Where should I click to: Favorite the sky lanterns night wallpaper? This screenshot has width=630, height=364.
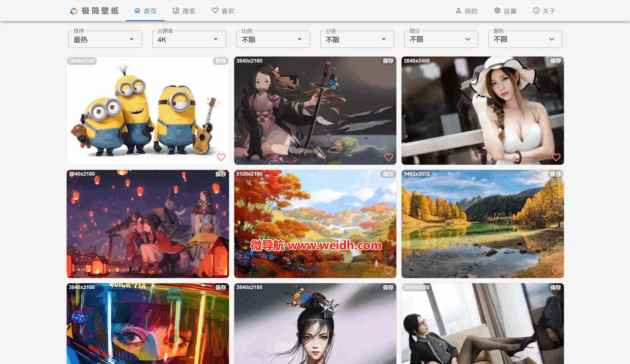[221, 271]
